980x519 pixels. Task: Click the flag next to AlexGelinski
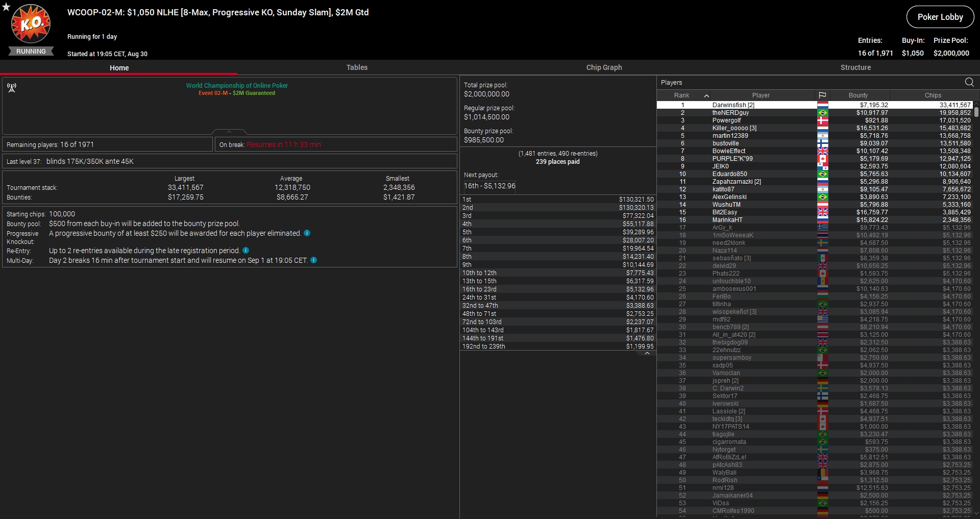822,197
